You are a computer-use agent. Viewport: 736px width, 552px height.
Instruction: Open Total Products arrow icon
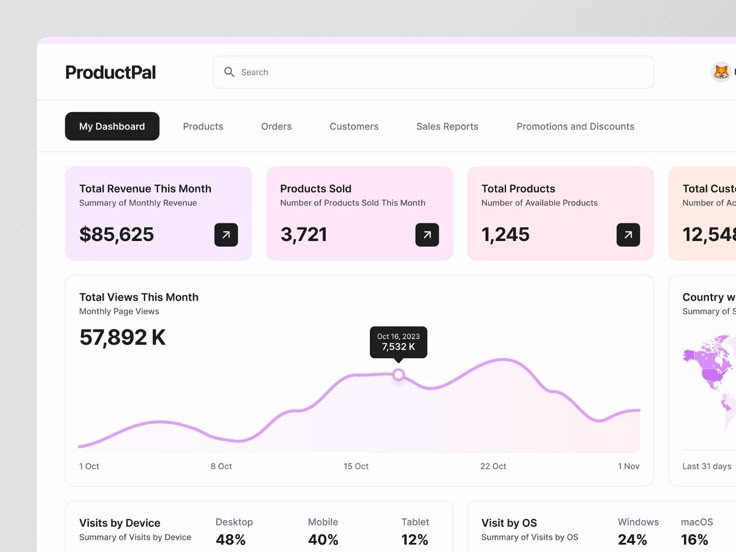click(628, 235)
